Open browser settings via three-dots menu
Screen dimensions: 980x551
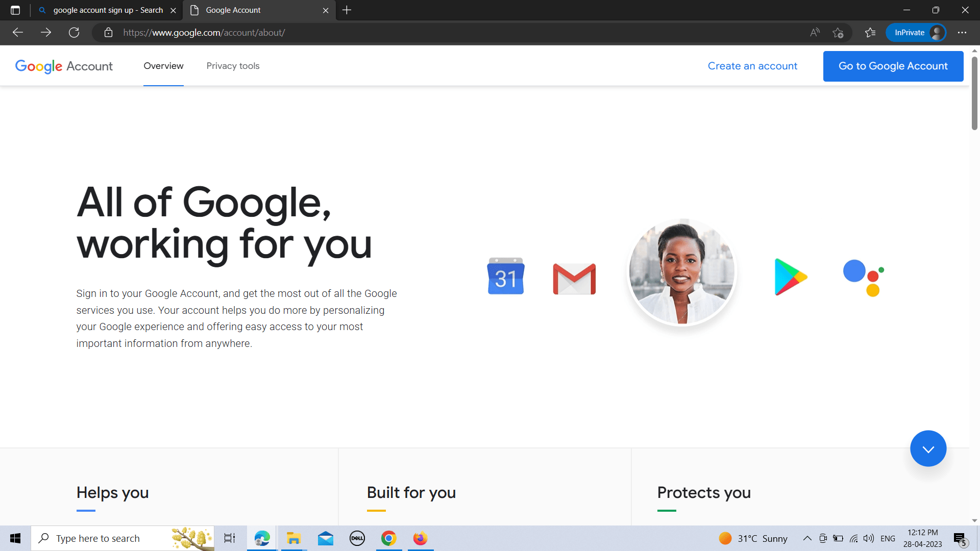(x=963, y=32)
